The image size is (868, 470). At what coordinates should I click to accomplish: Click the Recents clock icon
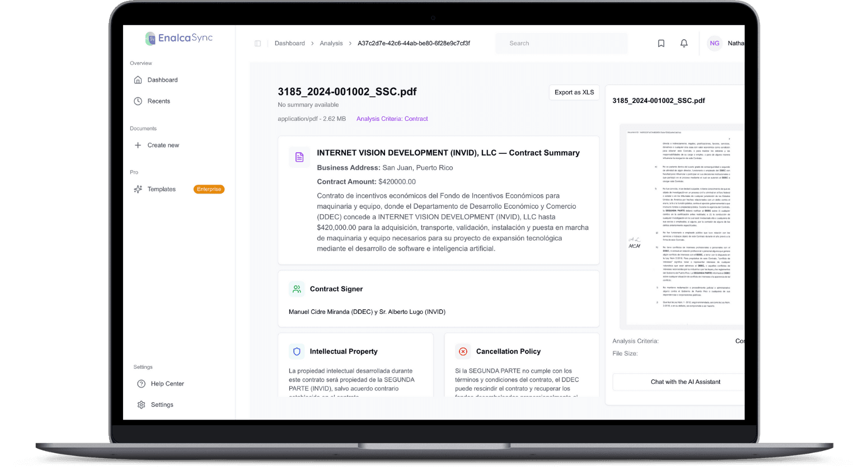click(138, 101)
